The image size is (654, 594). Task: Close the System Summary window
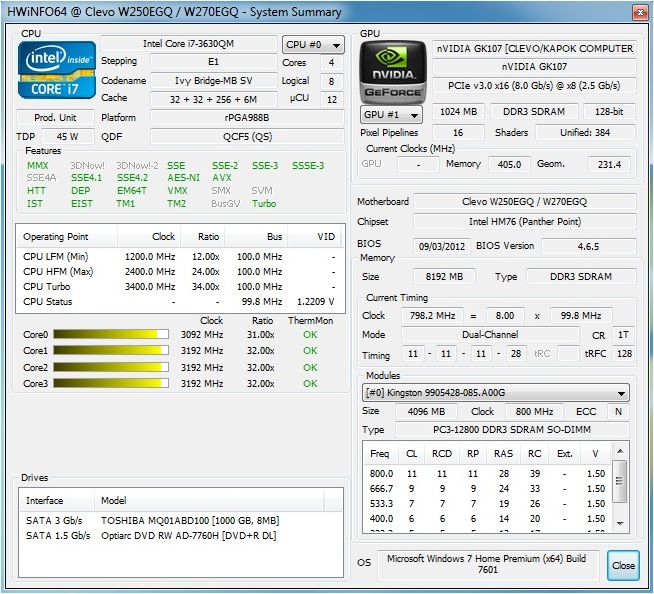coord(640,13)
